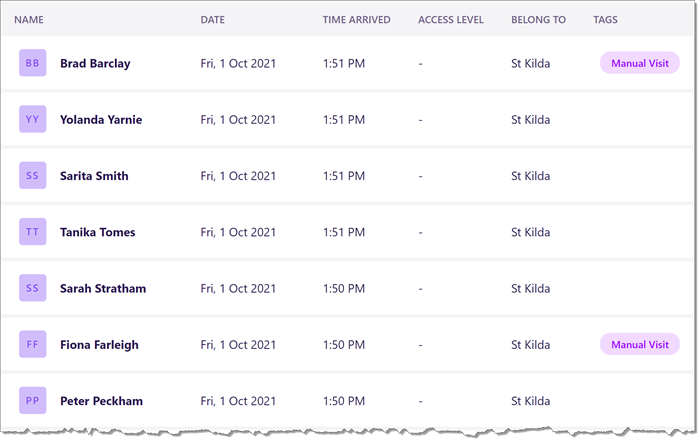Select the Sarita Smith name
Screen dimensions: 700x443
coord(94,176)
